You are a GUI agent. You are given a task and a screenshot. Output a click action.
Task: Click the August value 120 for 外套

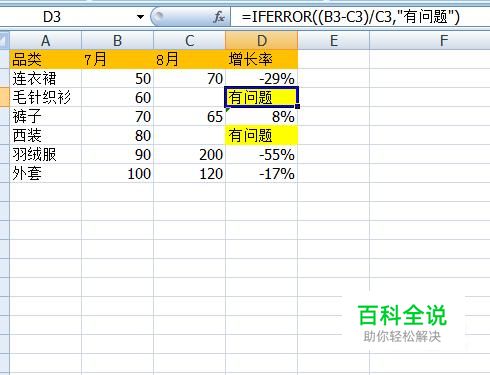pos(189,173)
